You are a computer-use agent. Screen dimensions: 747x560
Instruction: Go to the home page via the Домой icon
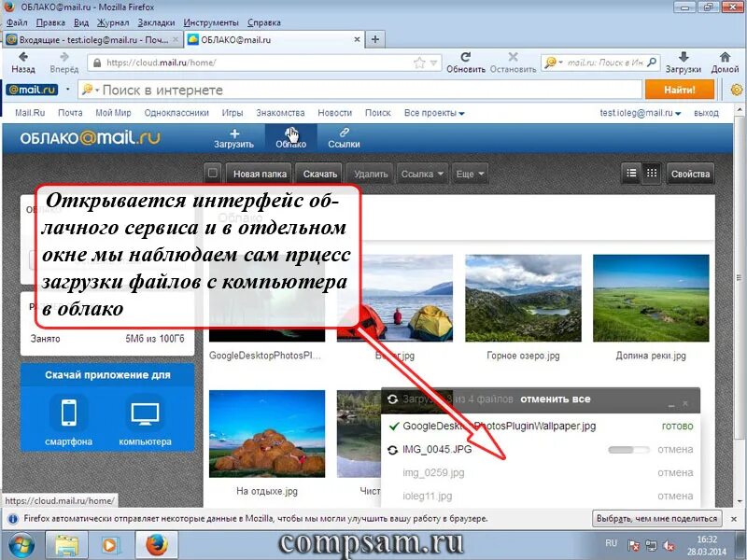(726, 57)
